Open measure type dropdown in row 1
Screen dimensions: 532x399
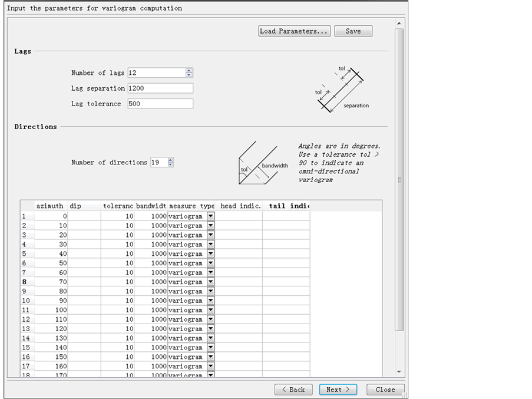(x=211, y=216)
